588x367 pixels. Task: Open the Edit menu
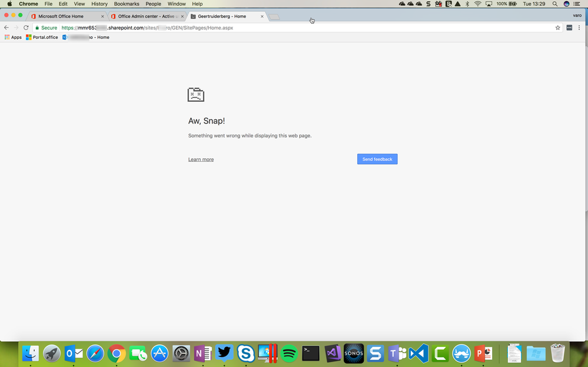(63, 4)
